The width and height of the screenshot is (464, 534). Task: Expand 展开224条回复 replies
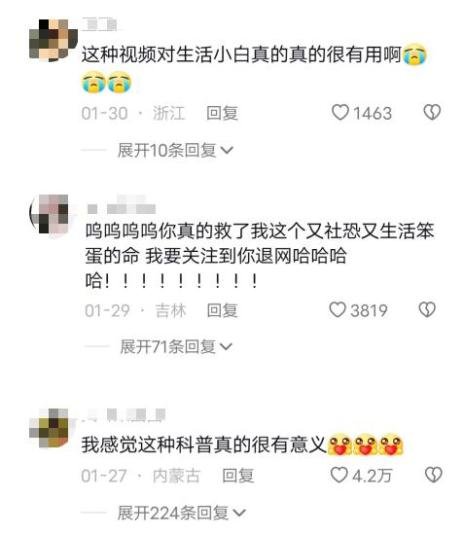click(181, 513)
